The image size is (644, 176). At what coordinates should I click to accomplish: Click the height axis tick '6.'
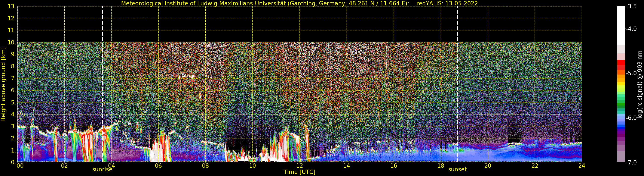click(13, 90)
